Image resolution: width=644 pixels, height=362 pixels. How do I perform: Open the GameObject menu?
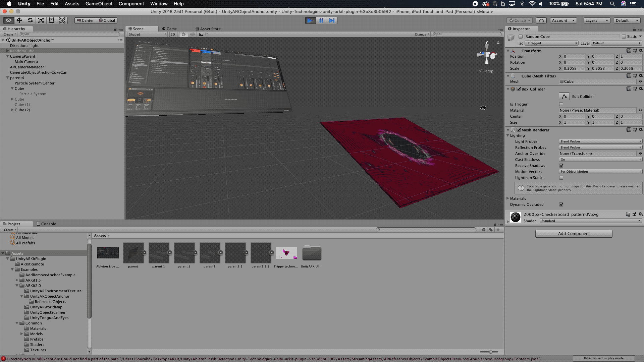click(99, 4)
